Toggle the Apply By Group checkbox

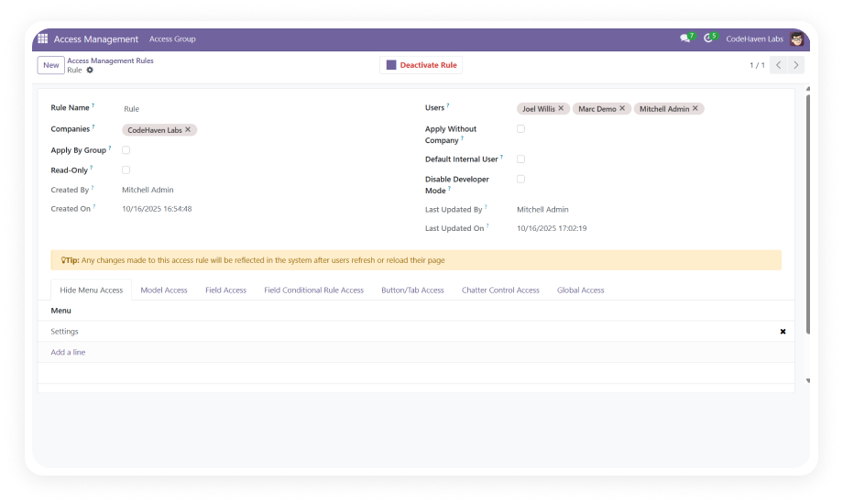(126, 150)
